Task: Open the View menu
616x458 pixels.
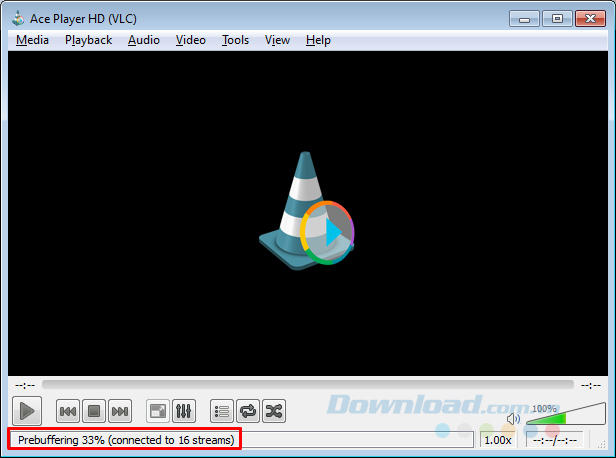Action: coord(277,40)
